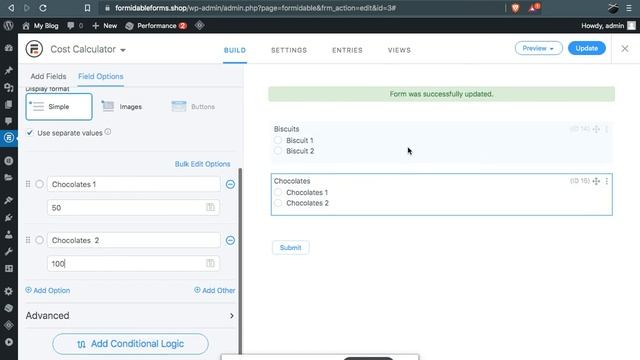The height and width of the screenshot is (360, 640).
Task: Click drag handle for Chocolates 2 option
Action: (28, 240)
